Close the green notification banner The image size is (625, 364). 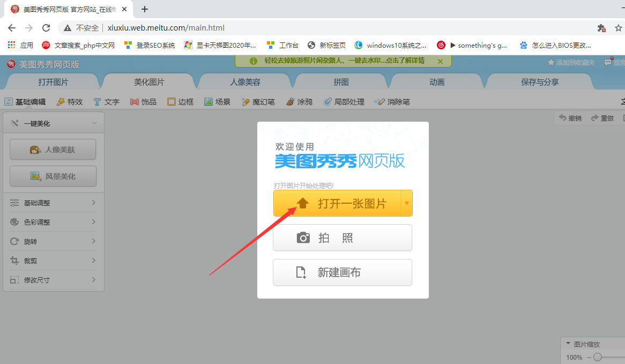point(440,62)
